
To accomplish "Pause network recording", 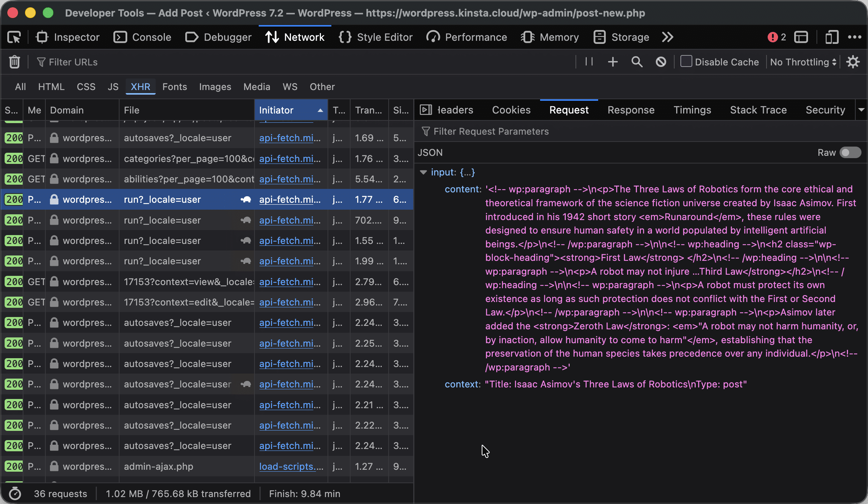I will [589, 62].
